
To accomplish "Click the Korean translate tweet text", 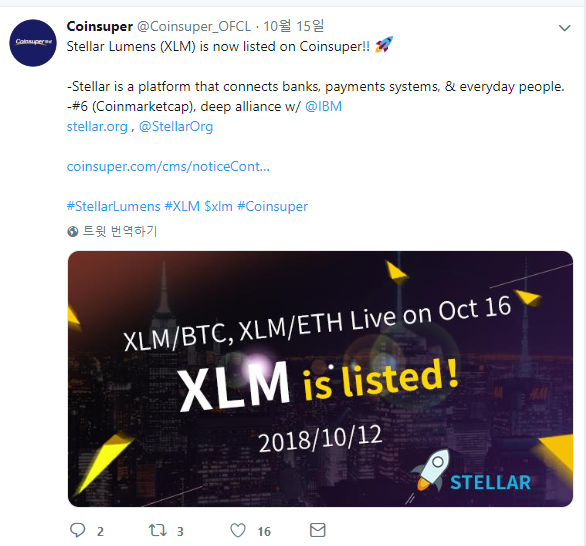I will [x=120, y=231].
